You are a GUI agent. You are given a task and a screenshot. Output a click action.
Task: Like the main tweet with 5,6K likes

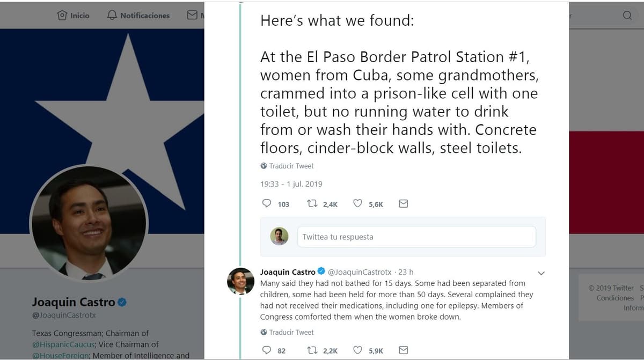(x=358, y=204)
